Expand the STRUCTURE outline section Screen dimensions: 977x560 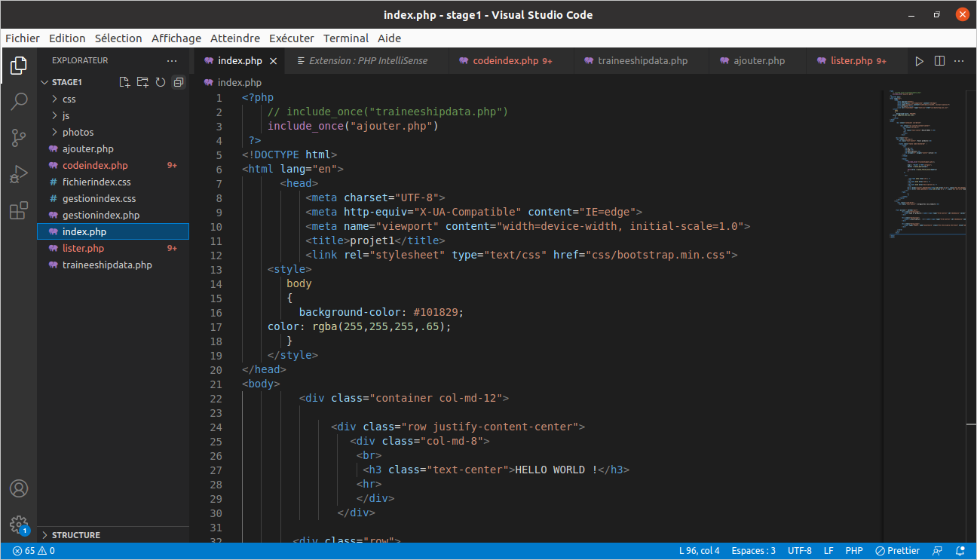point(113,535)
